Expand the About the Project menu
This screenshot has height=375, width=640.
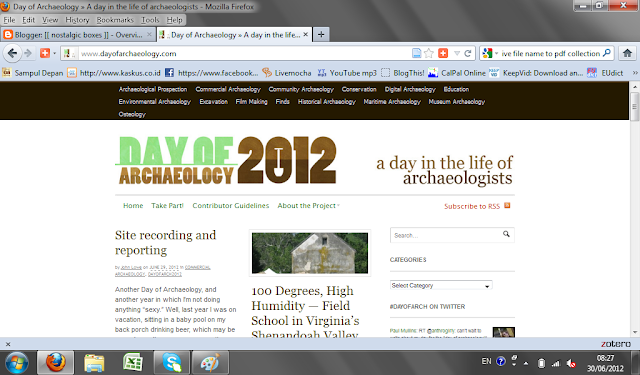coord(308,206)
